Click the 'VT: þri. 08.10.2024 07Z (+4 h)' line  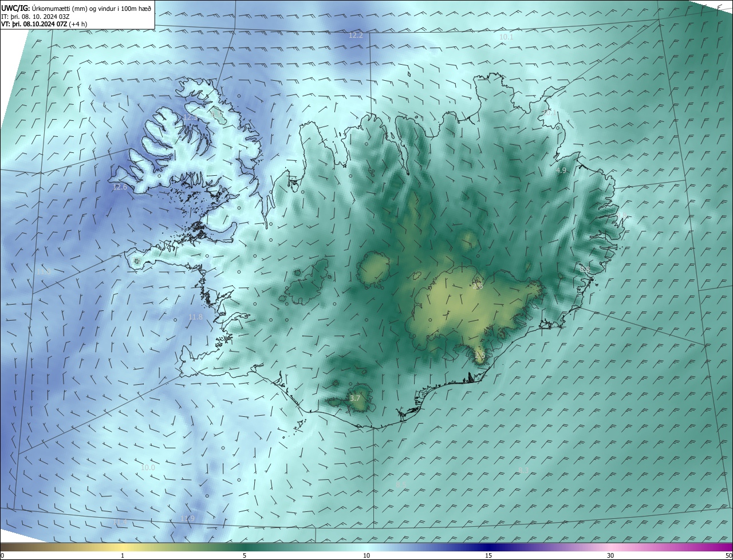point(44,24)
